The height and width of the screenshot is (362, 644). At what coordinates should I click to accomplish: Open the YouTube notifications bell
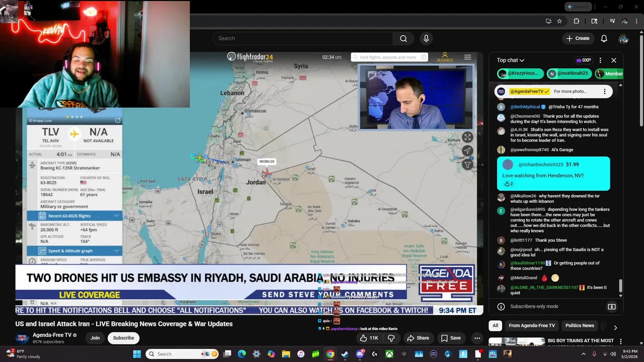tap(604, 38)
